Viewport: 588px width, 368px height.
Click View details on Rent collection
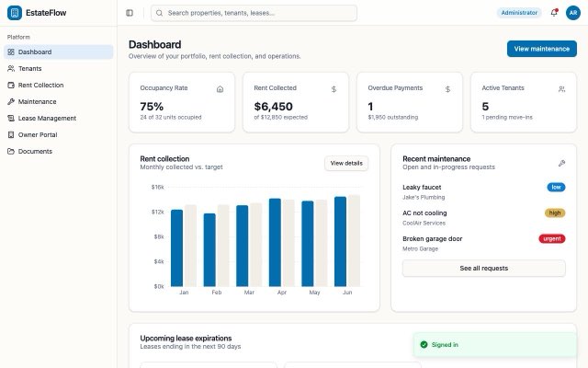346,163
